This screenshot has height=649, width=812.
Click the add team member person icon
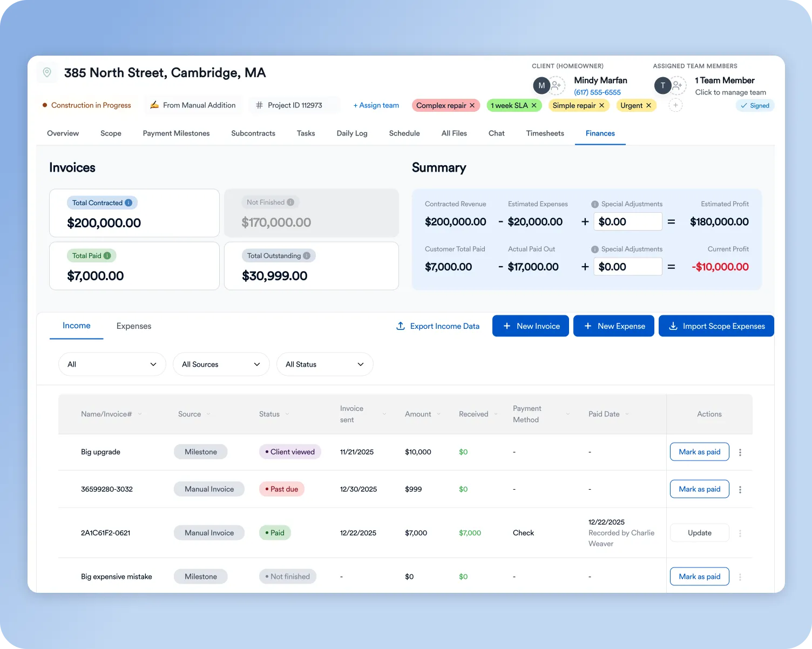click(678, 85)
